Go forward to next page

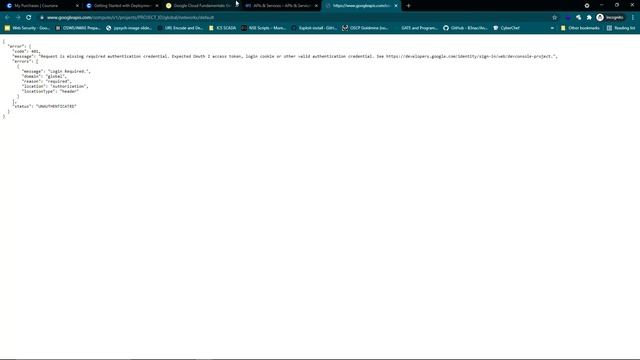tap(18, 18)
